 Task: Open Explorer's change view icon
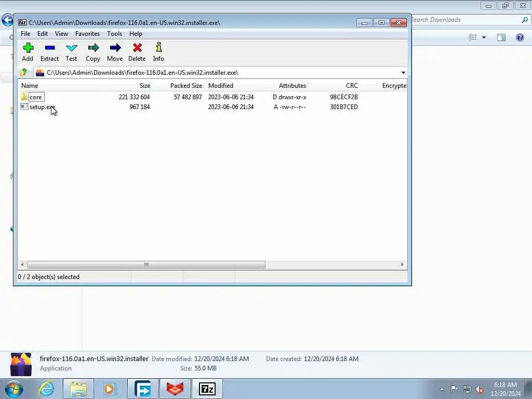[473, 37]
